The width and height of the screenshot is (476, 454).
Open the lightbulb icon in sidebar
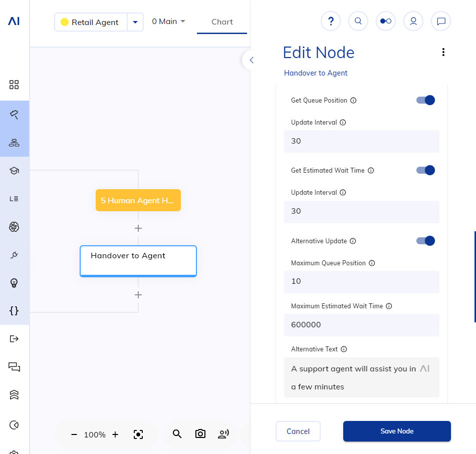pyautogui.click(x=14, y=283)
